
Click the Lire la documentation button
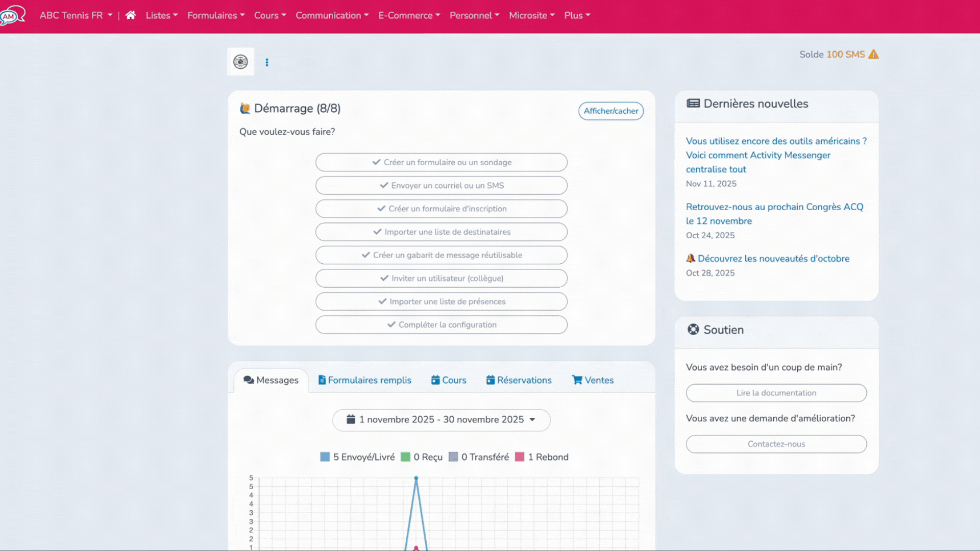(x=776, y=393)
